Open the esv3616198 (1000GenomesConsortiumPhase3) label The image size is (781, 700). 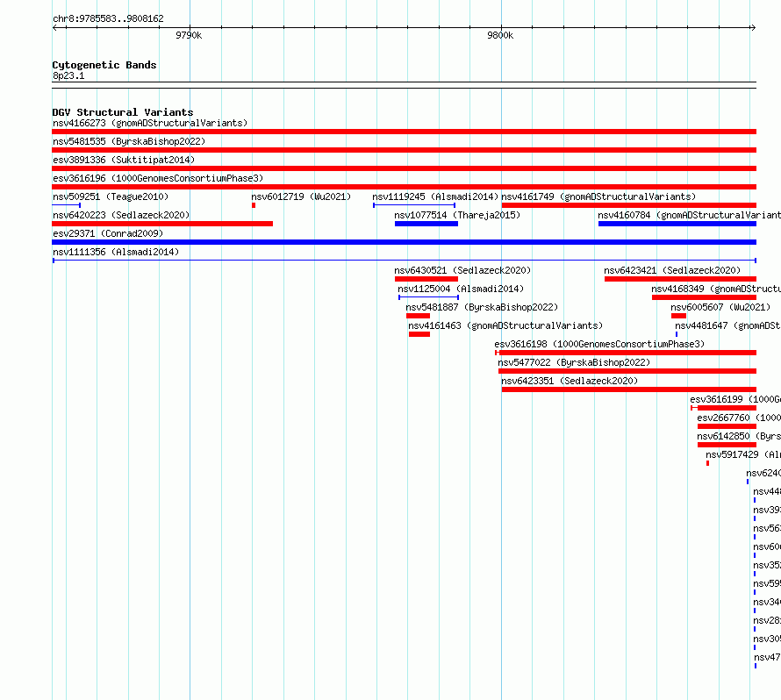(599, 344)
